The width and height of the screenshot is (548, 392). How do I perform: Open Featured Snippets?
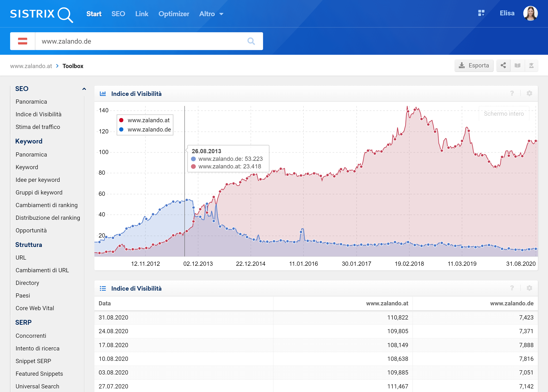[39, 374]
